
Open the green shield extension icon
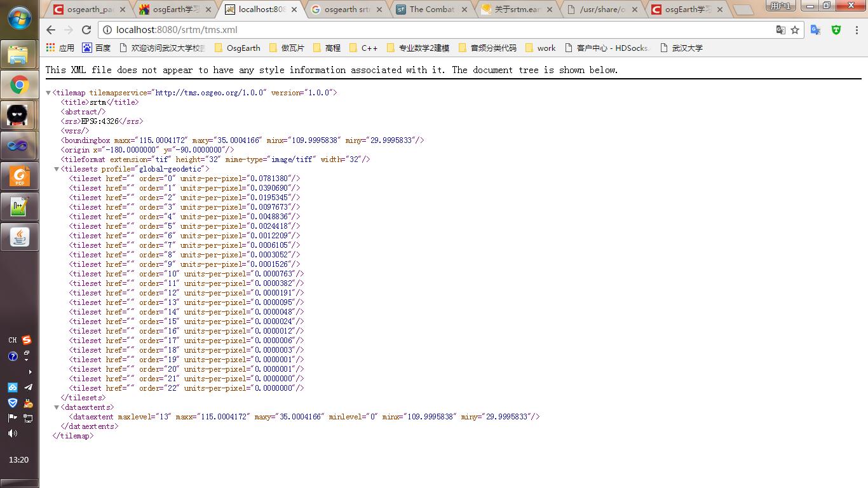pyautogui.click(x=836, y=30)
